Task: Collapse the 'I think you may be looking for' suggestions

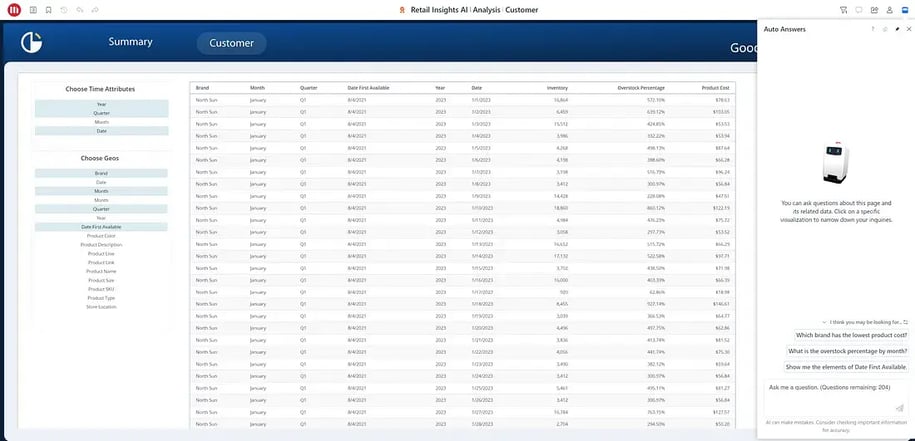Action: click(822, 322)
